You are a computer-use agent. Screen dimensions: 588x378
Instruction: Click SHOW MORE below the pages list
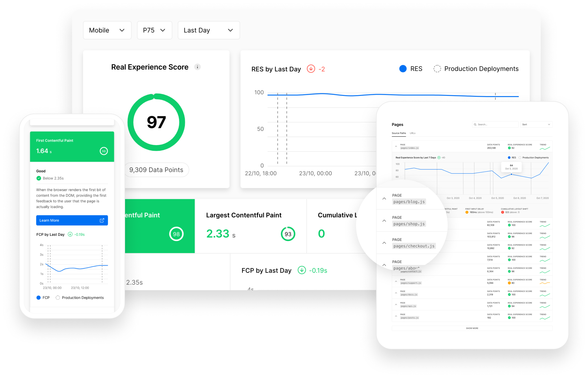click(472, 328)
